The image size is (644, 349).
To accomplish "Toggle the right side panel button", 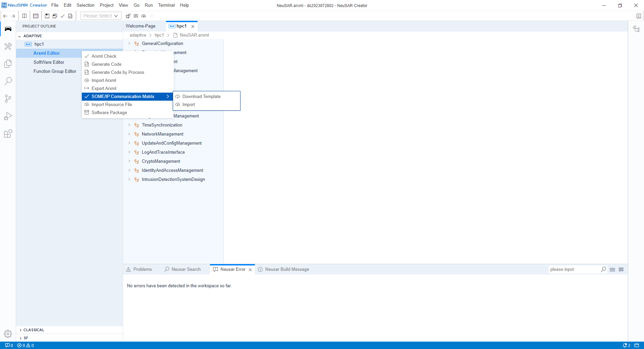I will (639, 16).
